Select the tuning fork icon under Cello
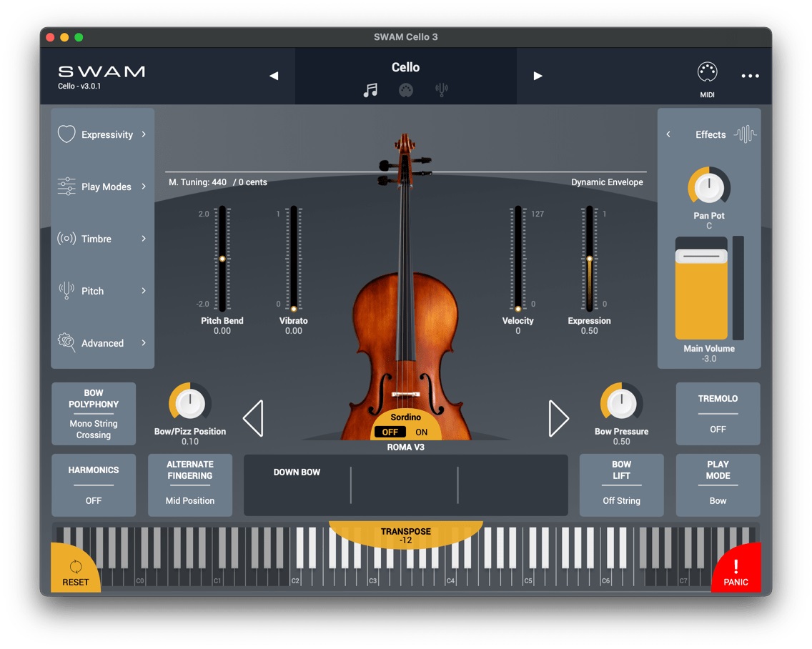812x649 pixels. (x=441, y=90)
